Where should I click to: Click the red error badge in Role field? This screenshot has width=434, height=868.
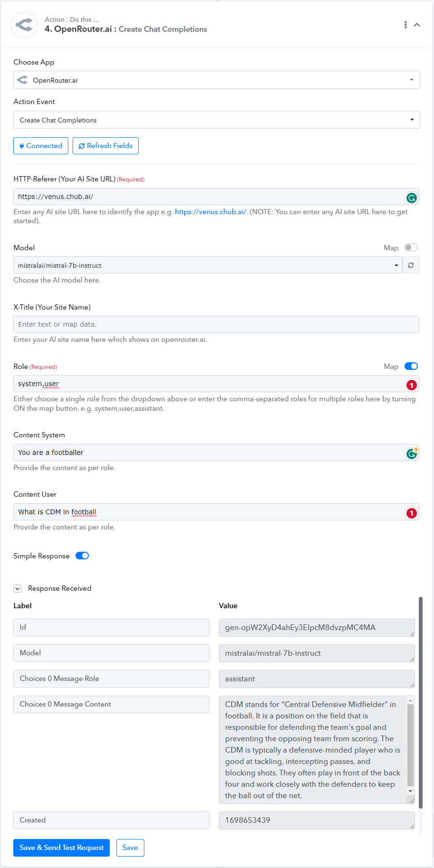coord(412,385)
